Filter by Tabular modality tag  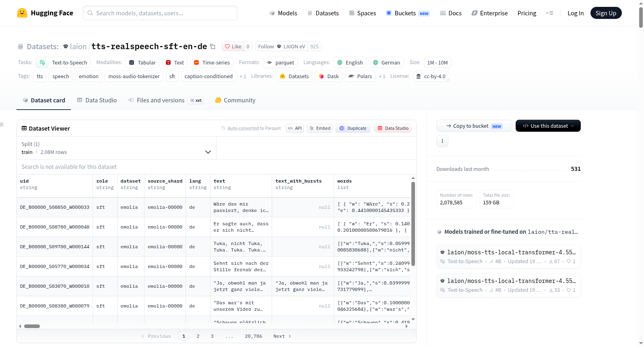[x=142, y=62]
